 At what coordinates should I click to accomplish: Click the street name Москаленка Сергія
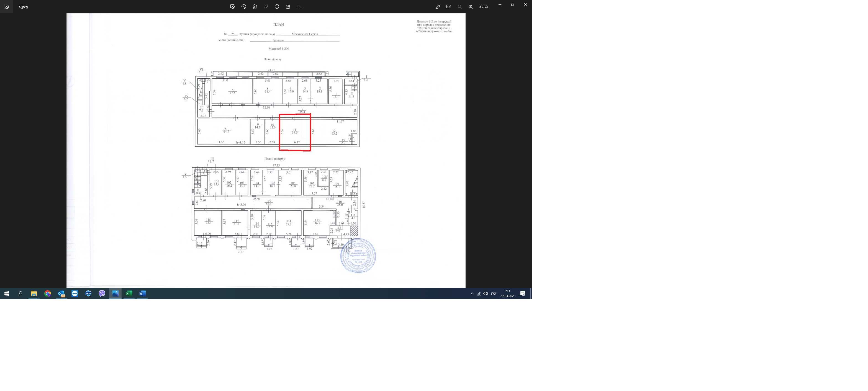pyautogui.click(x=305, y=34)
